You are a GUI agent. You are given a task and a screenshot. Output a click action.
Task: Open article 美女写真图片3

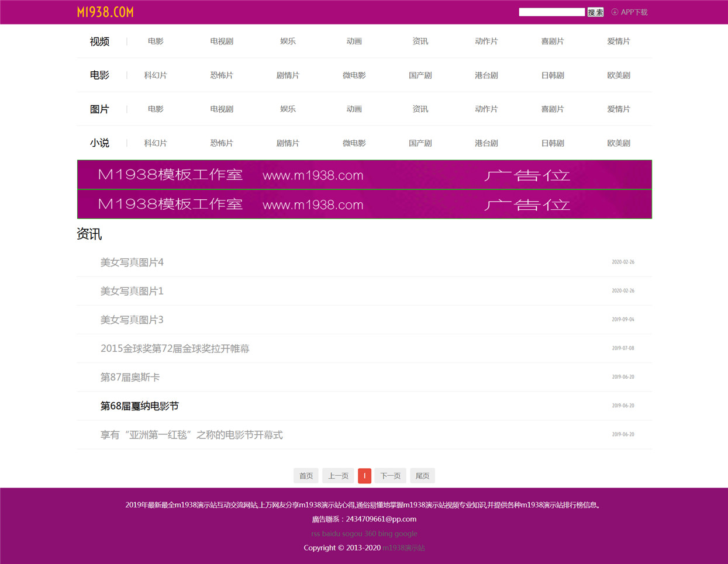click(132, 320)
